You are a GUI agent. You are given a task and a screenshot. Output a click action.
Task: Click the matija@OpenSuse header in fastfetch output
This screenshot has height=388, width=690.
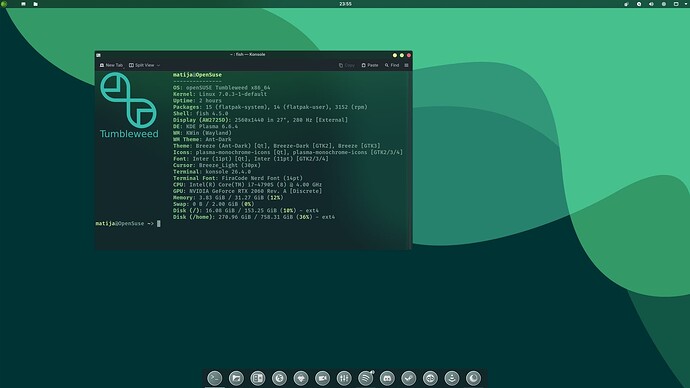point(197,75)
